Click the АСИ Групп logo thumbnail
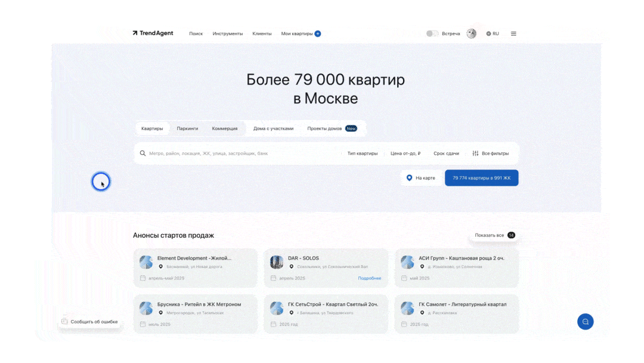The height and width of the screenshot is (363, 644). pos(407,262)
